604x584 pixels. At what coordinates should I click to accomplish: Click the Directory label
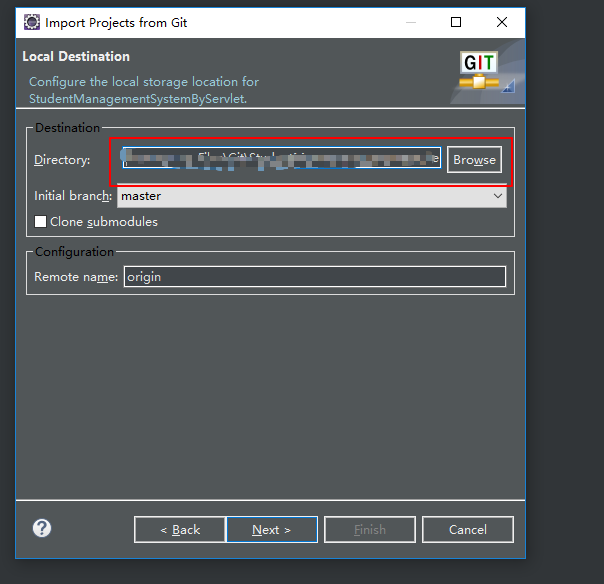point(62,159)
